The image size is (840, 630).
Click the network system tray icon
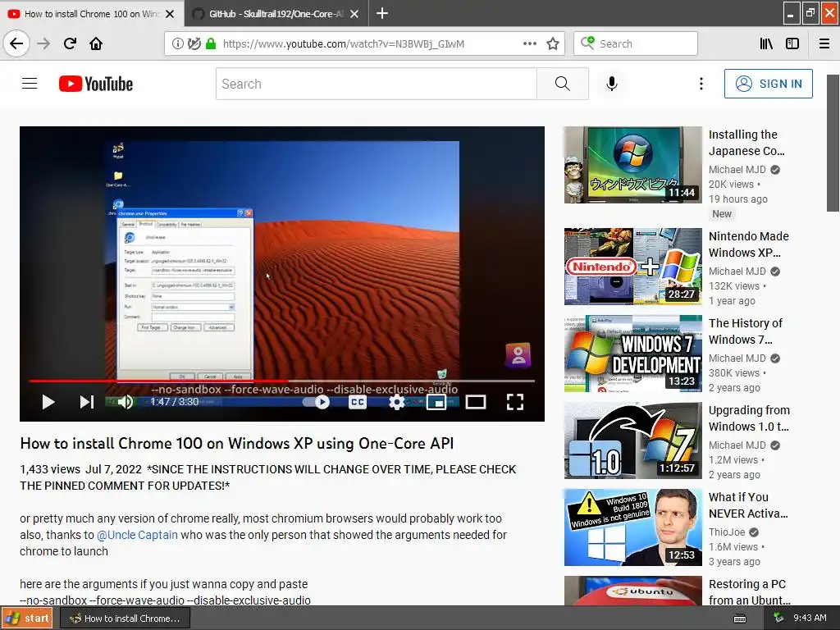(778, 619)
